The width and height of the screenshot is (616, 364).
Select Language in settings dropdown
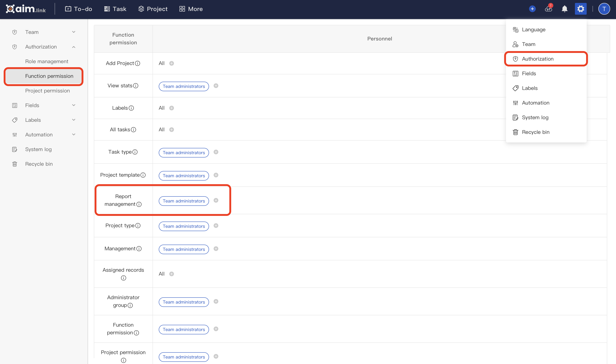click(533, 30)
